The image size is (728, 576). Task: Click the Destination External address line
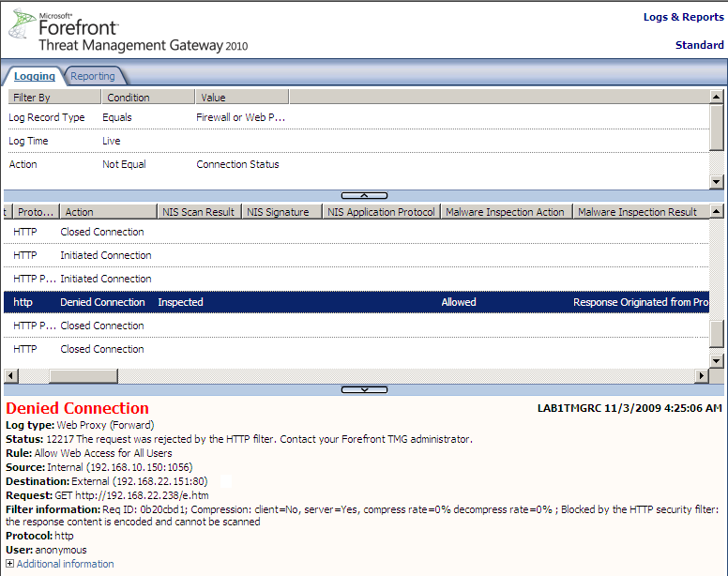pyautogui.click(x=107, y=481)
